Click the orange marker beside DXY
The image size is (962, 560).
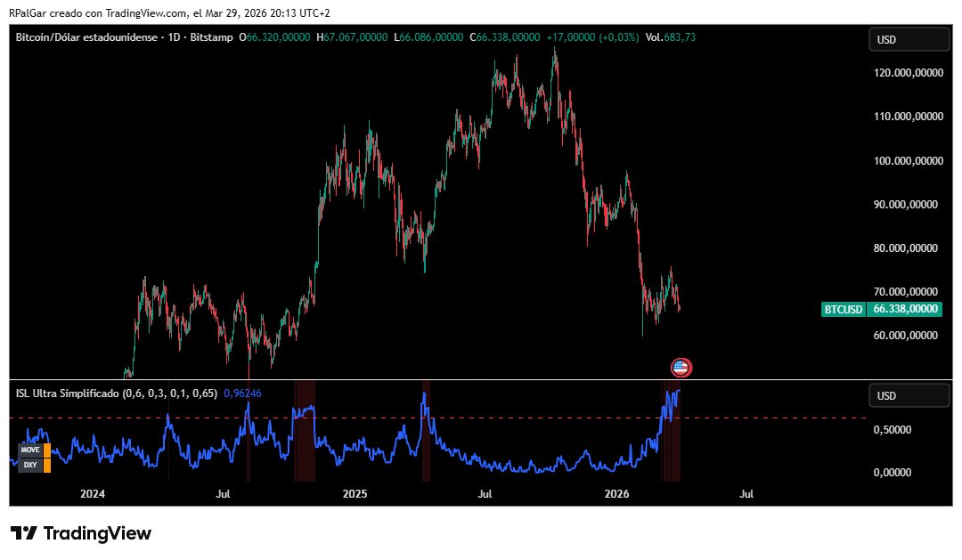coord(47,466)
